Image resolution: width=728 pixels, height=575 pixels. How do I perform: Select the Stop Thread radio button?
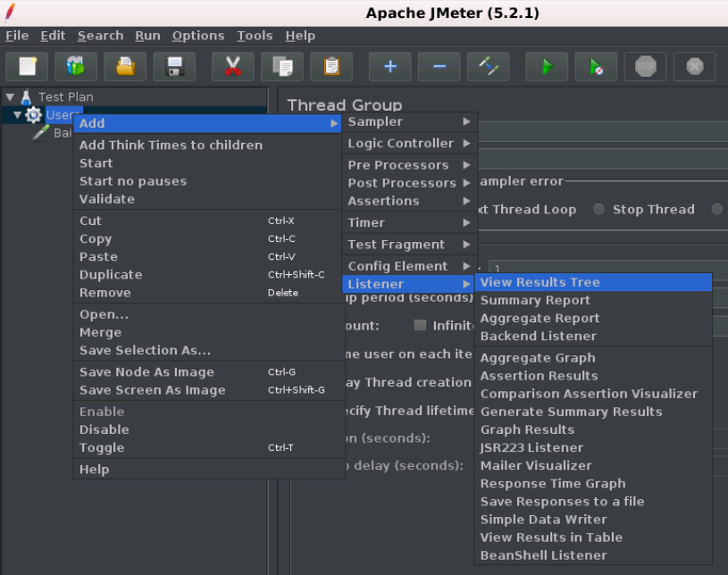coord(599,209)
